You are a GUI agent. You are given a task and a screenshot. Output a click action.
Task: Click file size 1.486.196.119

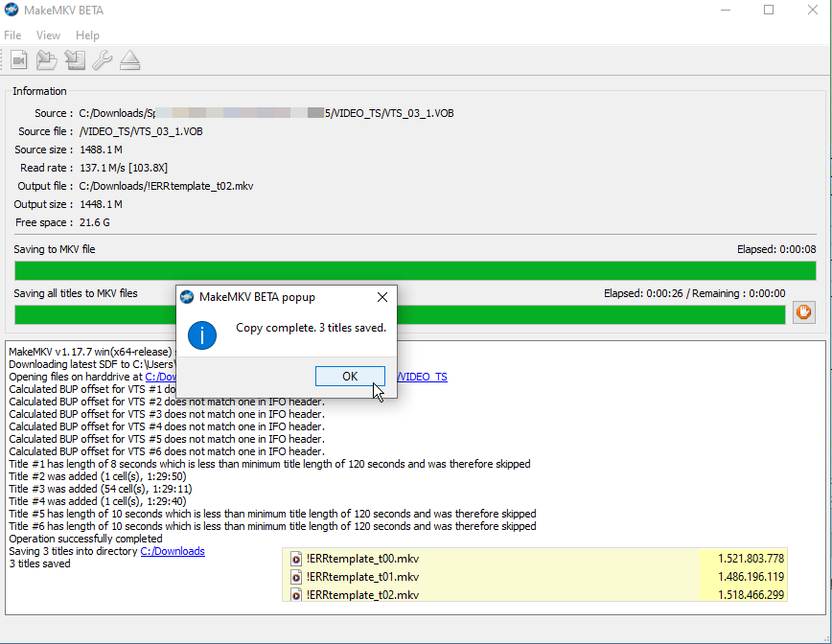tap(751, 577)
